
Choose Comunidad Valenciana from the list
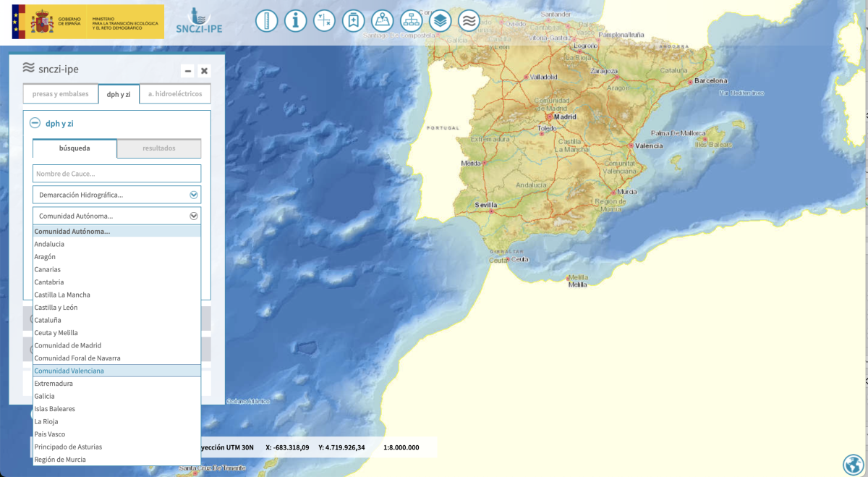[x=69, y=371]
